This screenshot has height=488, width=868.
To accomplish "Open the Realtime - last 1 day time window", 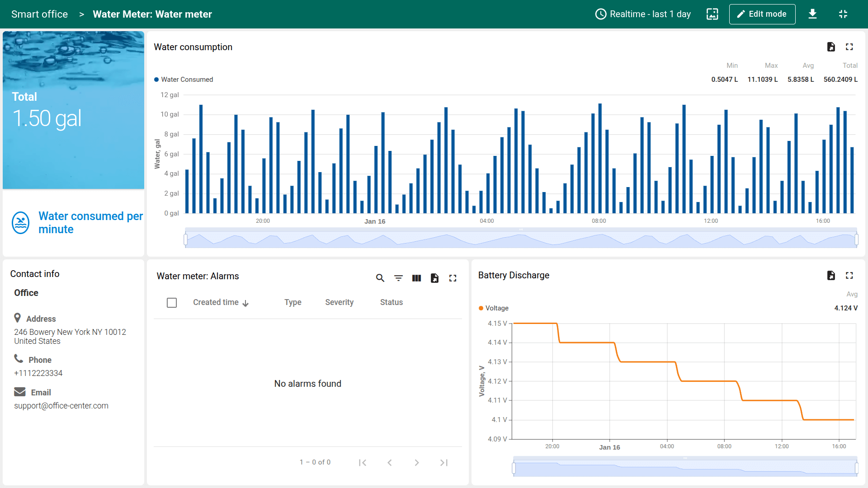I will (x=643, y=14).
